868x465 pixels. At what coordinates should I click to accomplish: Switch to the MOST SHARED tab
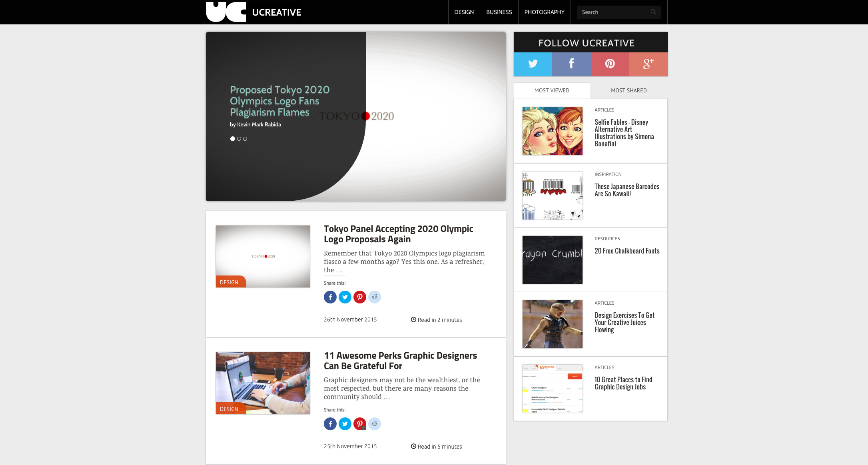click(629, 91)
